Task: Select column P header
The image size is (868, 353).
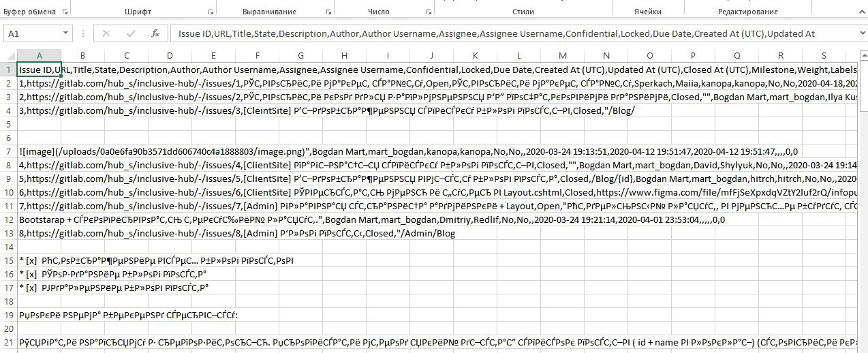Action: [693, 56]
